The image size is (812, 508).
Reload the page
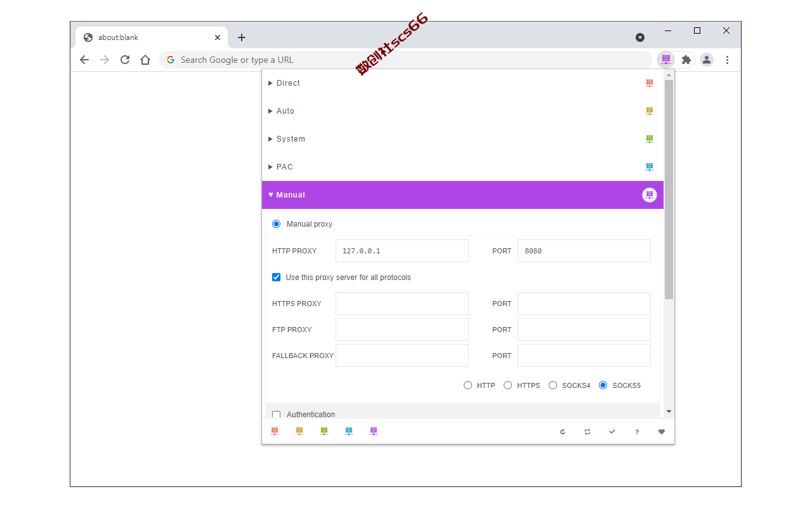coord(125,60)
